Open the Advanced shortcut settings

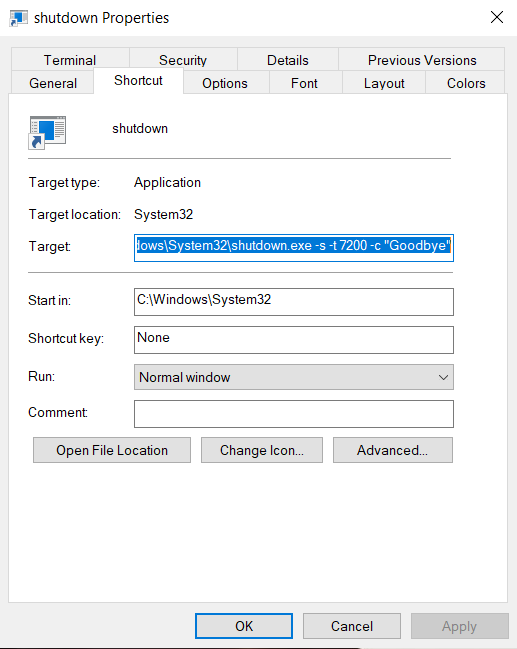393,450
